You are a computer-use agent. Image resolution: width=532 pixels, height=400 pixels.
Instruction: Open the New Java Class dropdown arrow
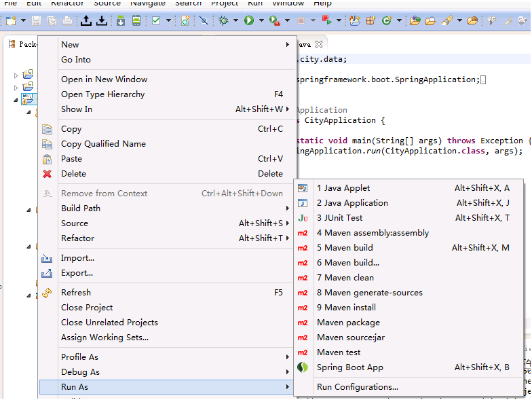pos(399,20)
